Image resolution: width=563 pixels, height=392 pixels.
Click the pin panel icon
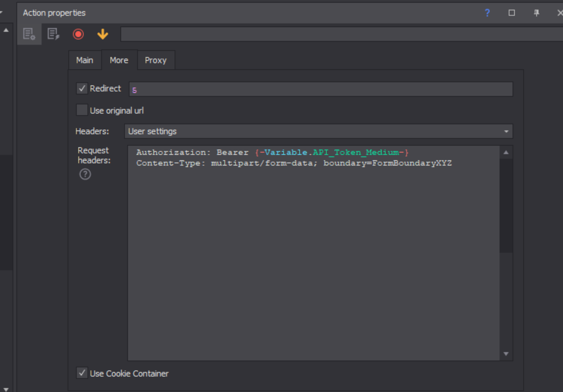pyautogui.click(x=536, y=13)
